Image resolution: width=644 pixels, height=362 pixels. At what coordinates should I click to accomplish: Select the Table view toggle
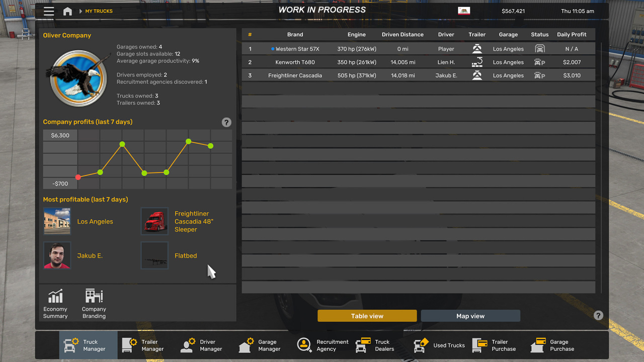367,316
